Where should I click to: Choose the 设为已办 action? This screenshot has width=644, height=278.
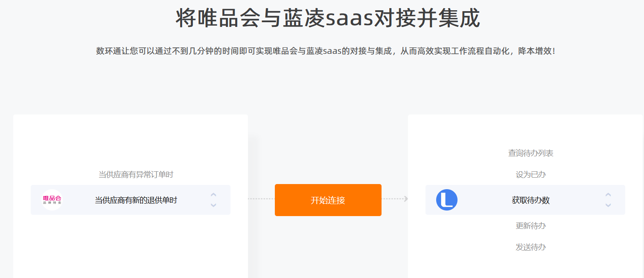click(530, 174)
